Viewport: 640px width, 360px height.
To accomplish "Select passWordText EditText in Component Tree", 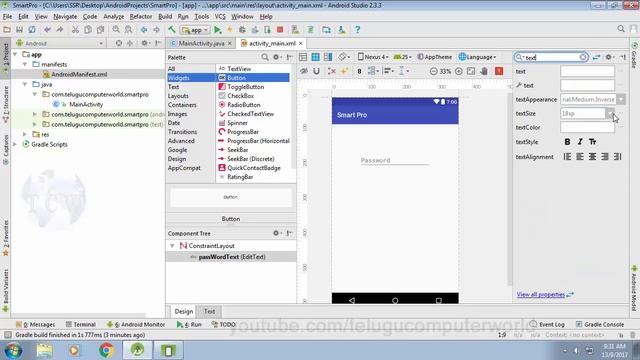I will pyautogui.click(x=231, y=257).
